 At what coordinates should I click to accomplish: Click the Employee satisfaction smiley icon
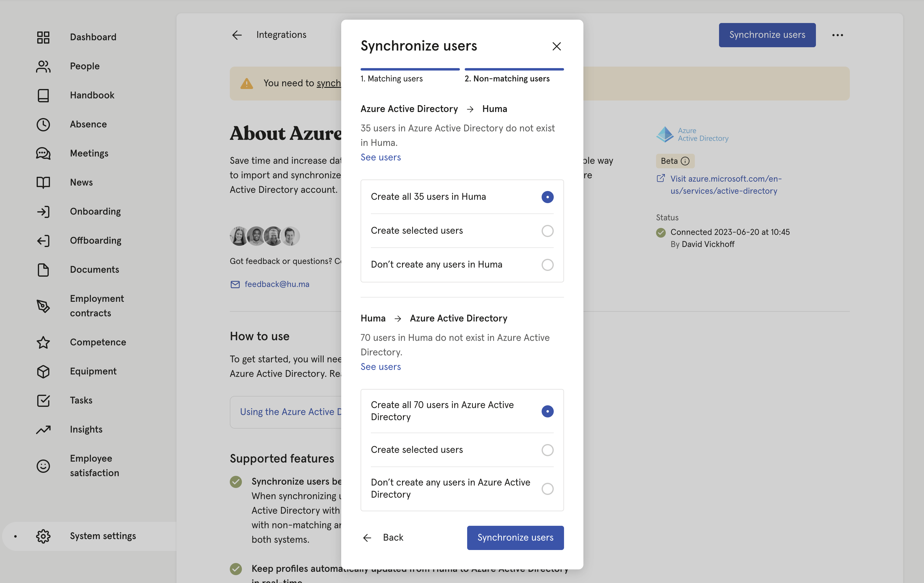pos(43,466)
